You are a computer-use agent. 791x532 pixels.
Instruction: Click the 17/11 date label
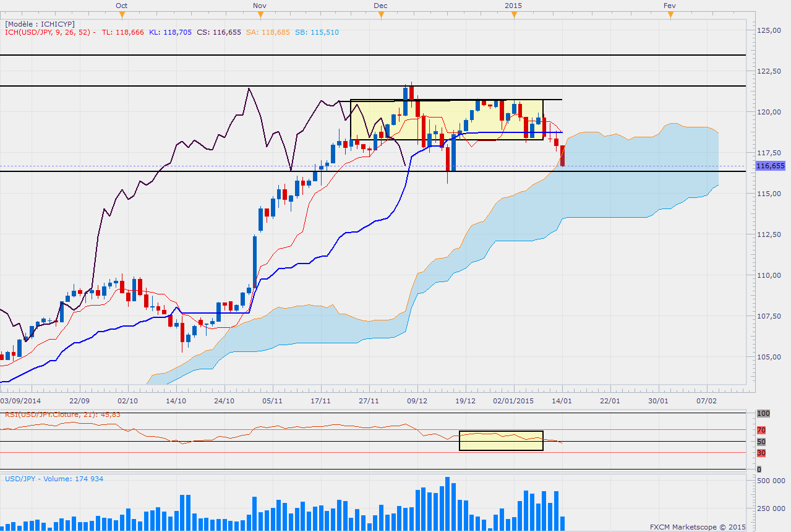[x=320, y=401]
